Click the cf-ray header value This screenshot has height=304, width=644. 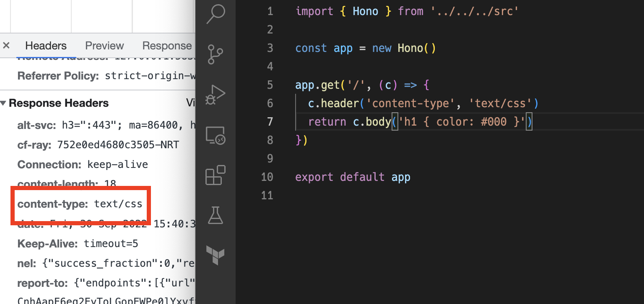coord(118,145)
